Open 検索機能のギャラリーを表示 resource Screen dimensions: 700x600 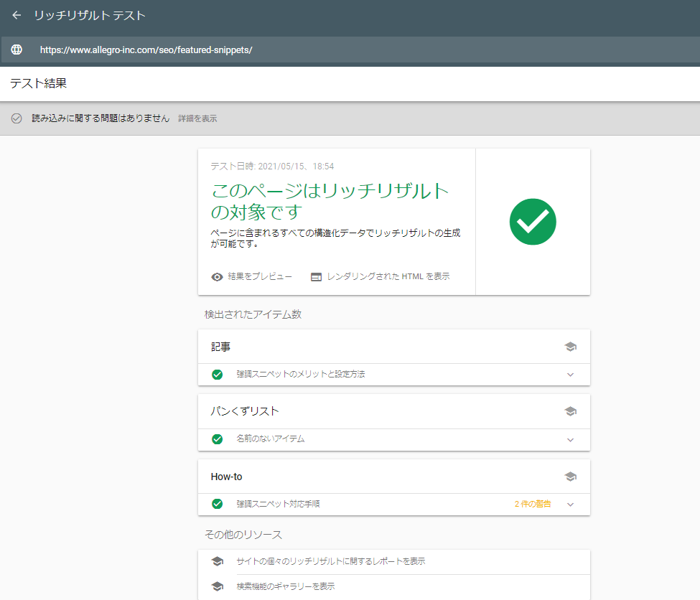coord(286,586)
